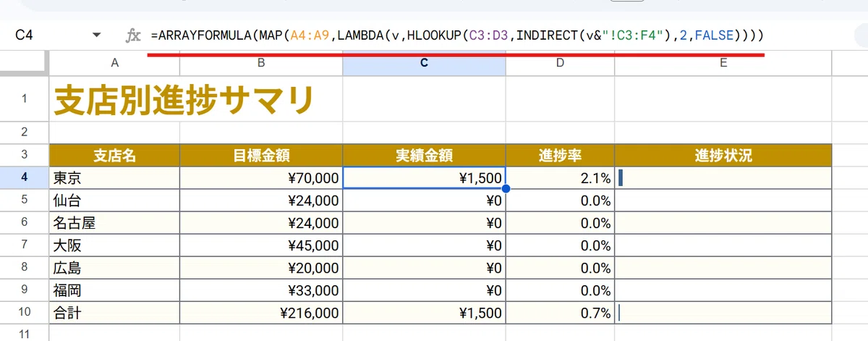Click 福岡's ¥0 actual cell

tap(425, 290)
